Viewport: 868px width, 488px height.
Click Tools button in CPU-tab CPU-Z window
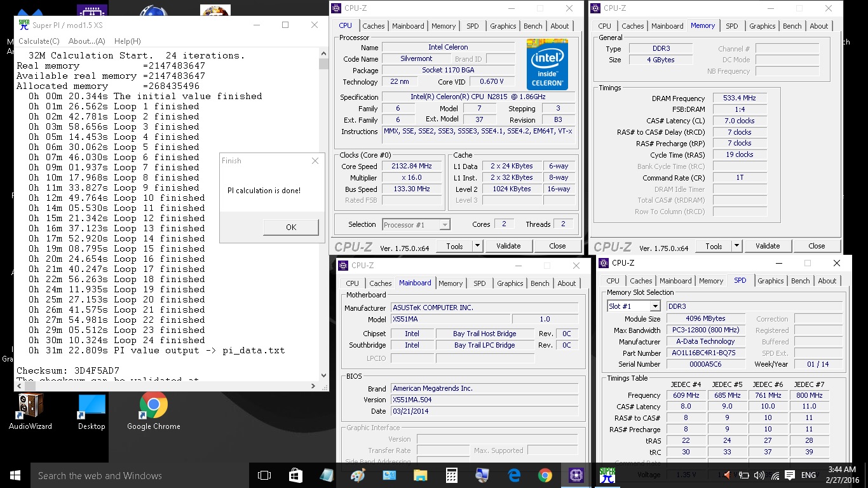pos(454,246)
